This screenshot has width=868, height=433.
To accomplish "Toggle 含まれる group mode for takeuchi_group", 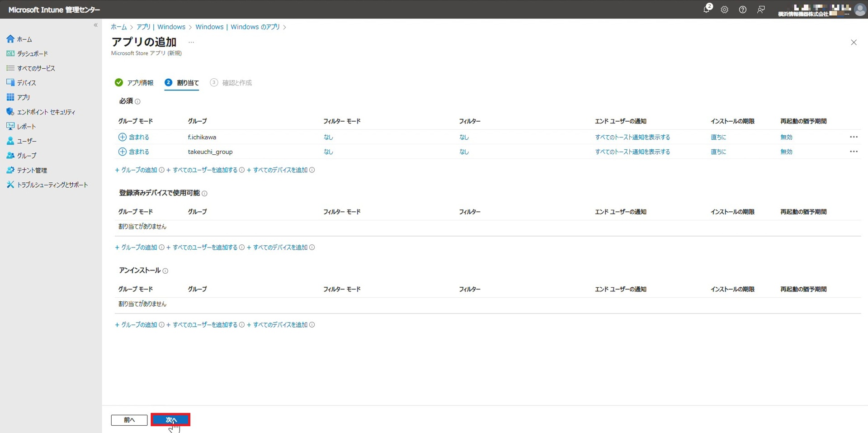I will (134, 152).
